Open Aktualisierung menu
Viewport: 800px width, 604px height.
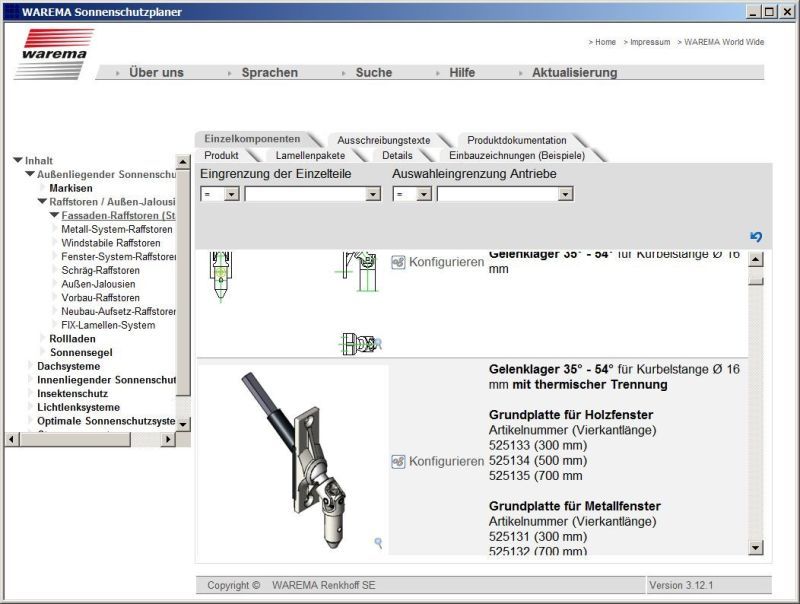574,72
